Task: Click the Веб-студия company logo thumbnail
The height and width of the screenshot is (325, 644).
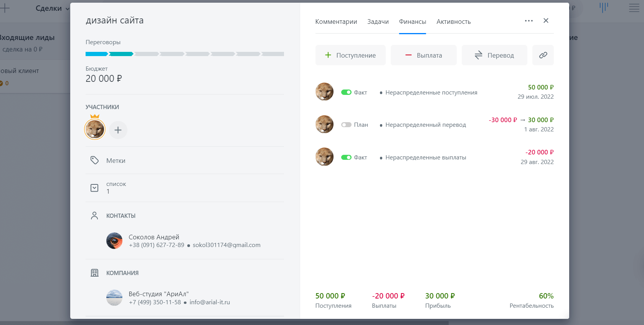Action: click(114, 298)
